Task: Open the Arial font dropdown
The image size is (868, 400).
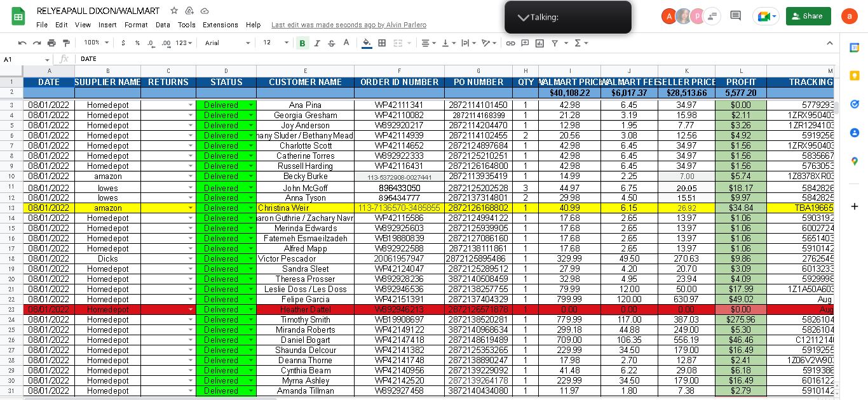Action: click(227, 43)
